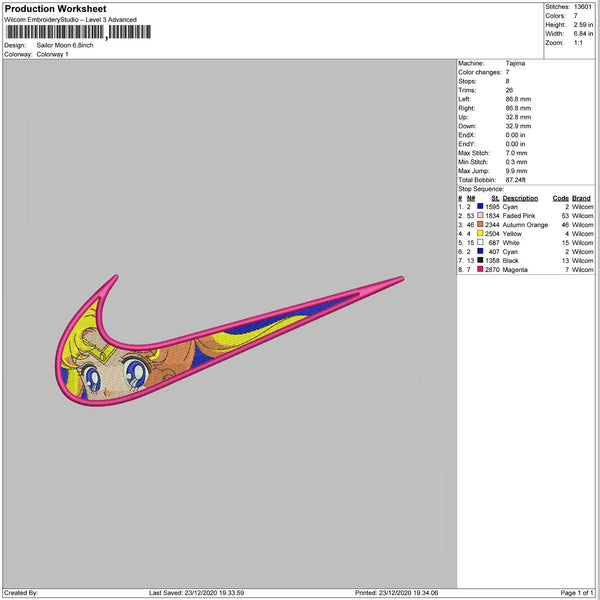Click the Sailor Moon swoosh embroidery design preview
Image resolution: width=600 pixels, height=600 pixels.
[230, 341]
